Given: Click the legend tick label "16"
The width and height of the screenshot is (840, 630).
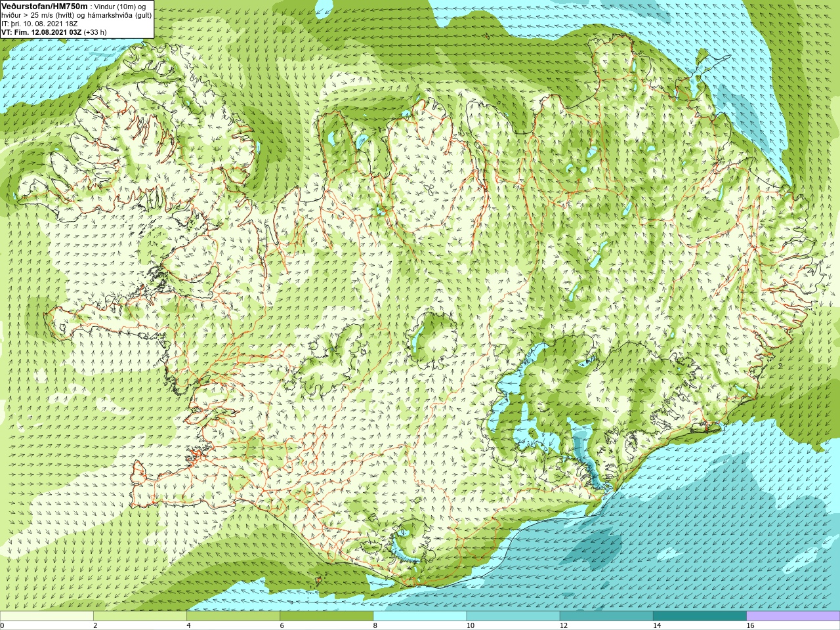Looking at the screenshot, I should tap(750, 625).
